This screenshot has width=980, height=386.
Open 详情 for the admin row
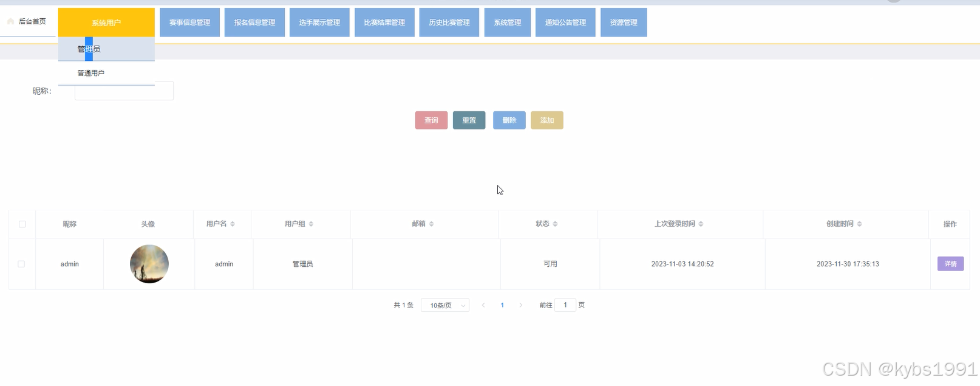(951, 264)
